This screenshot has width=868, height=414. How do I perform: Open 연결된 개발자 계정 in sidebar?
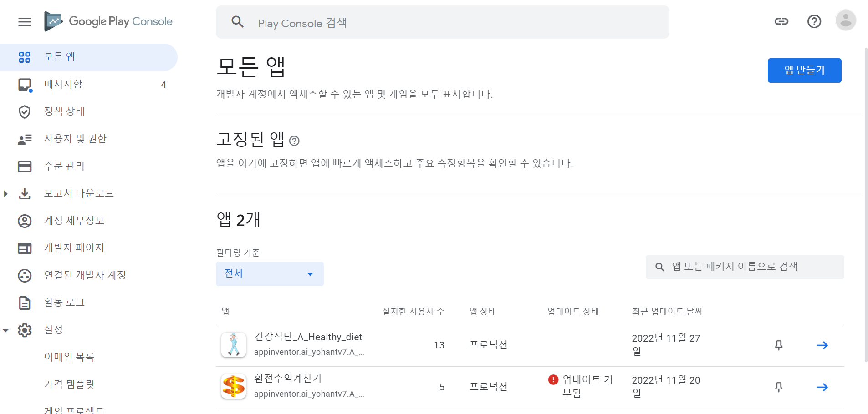(x=89, y=276)
